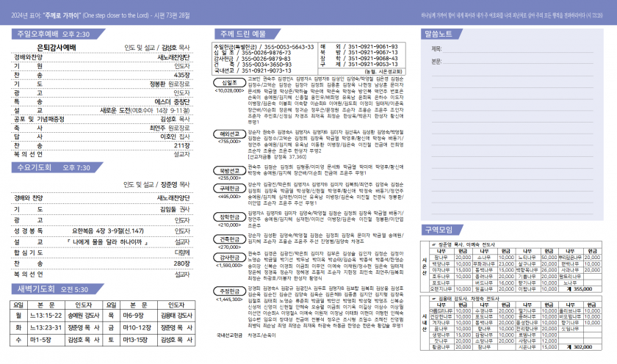Viewport: 617px width, 364px height.
Task: Select '에스더 중창단' in the 특송 row
Action: (x=172, y=101)
